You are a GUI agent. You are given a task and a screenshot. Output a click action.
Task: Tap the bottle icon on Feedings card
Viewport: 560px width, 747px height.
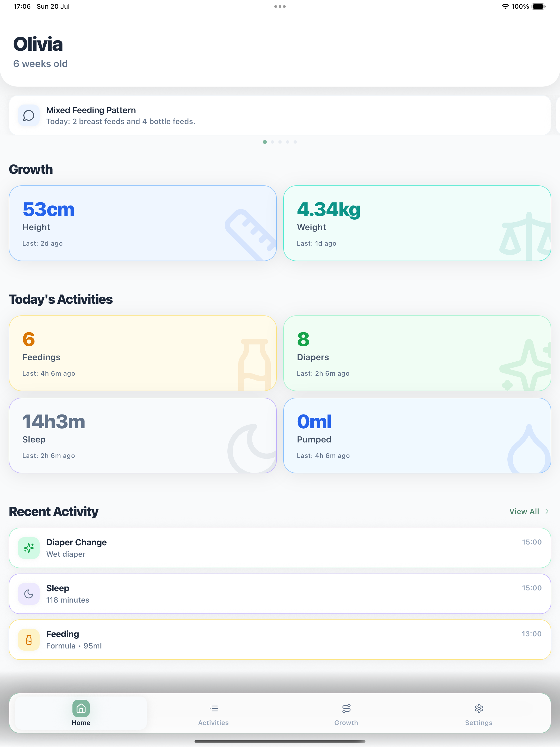pos(254,365)
